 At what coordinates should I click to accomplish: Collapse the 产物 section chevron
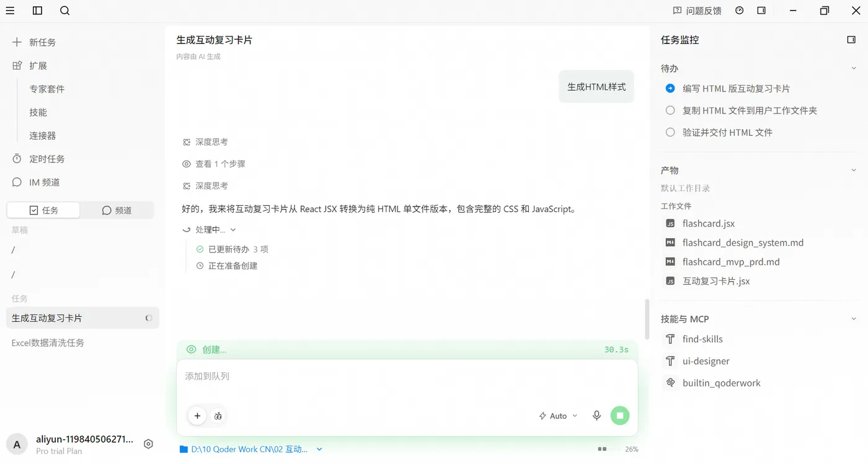(x=854, y=171)
